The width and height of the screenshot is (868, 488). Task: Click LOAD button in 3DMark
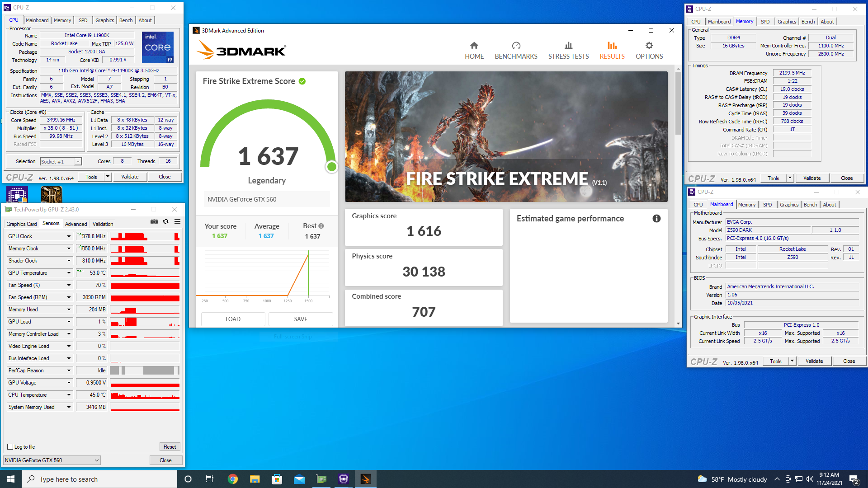[x=233, y=319]
